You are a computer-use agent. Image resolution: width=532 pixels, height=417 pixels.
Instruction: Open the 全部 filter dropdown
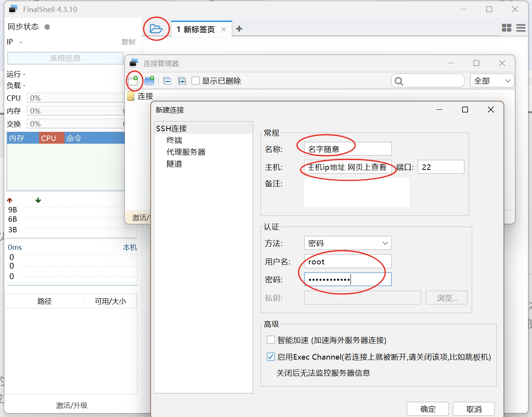[x=492, y=81]
